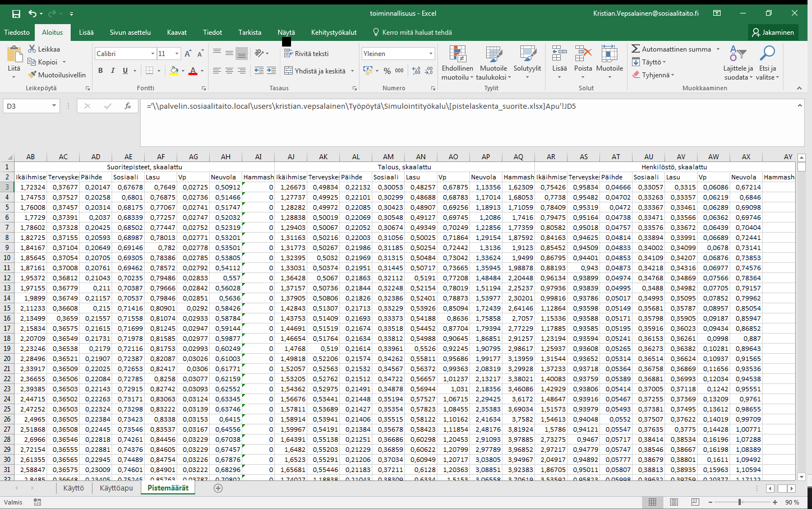Collapse the formula bar with chevron

coord(800,105)
